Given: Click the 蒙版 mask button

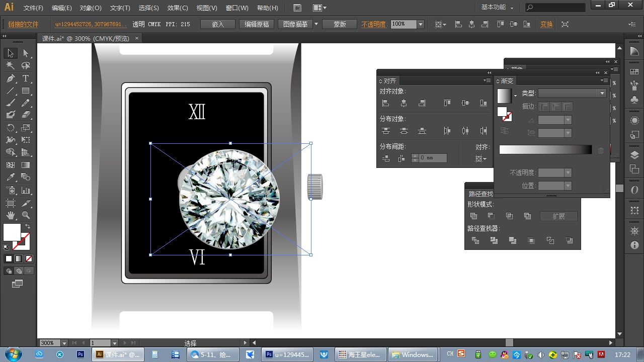Looking at the screenshot, I should (x=340, y=24).
